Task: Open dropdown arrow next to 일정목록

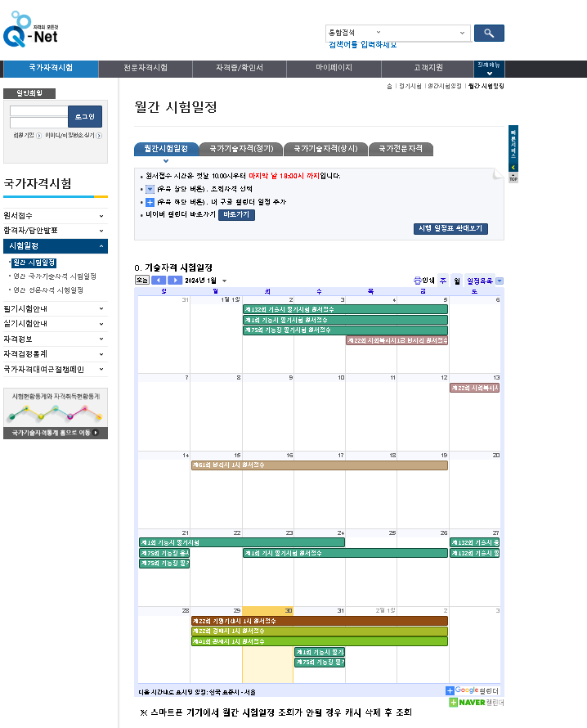Action: (x=500, y=281)
